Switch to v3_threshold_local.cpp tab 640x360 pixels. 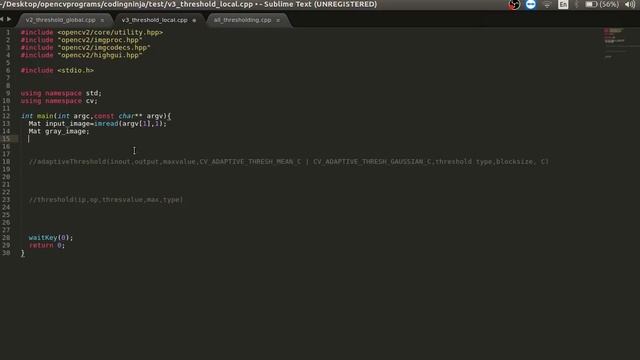coord(154,20)
